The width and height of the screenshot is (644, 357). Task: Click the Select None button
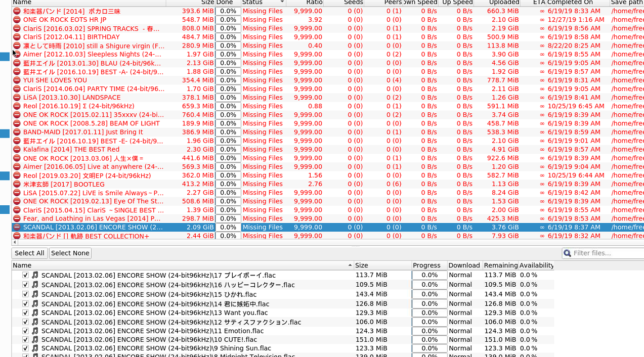[x=70, y=253]
